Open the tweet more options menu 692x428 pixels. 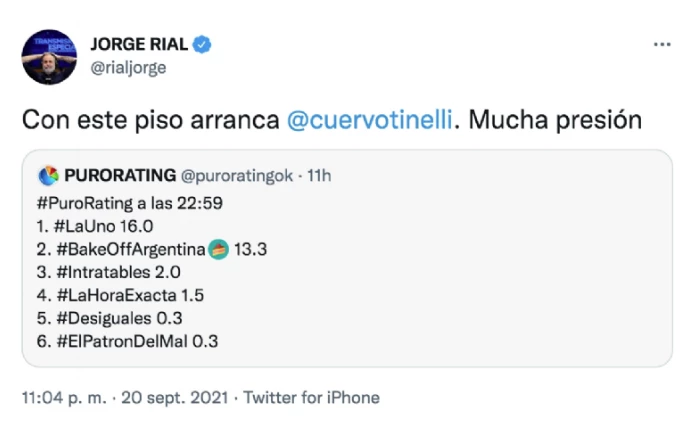[662, 45]
